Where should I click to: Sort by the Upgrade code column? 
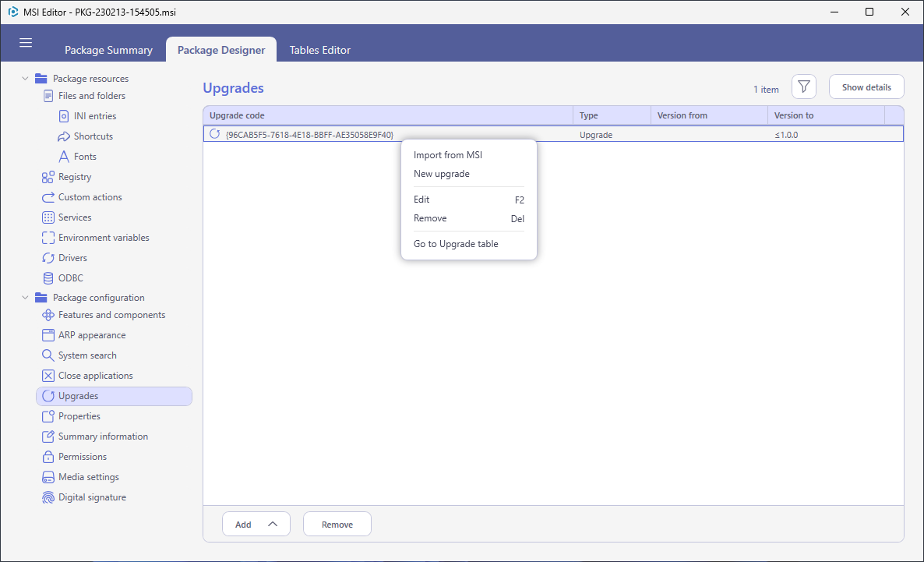(x=388, y=115)
